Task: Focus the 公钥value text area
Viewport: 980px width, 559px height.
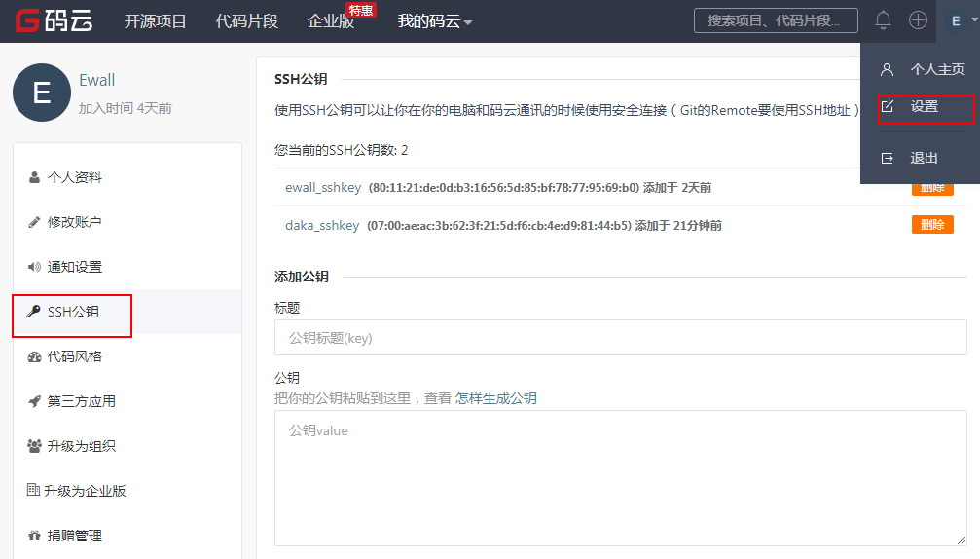Action: (621, 478)
